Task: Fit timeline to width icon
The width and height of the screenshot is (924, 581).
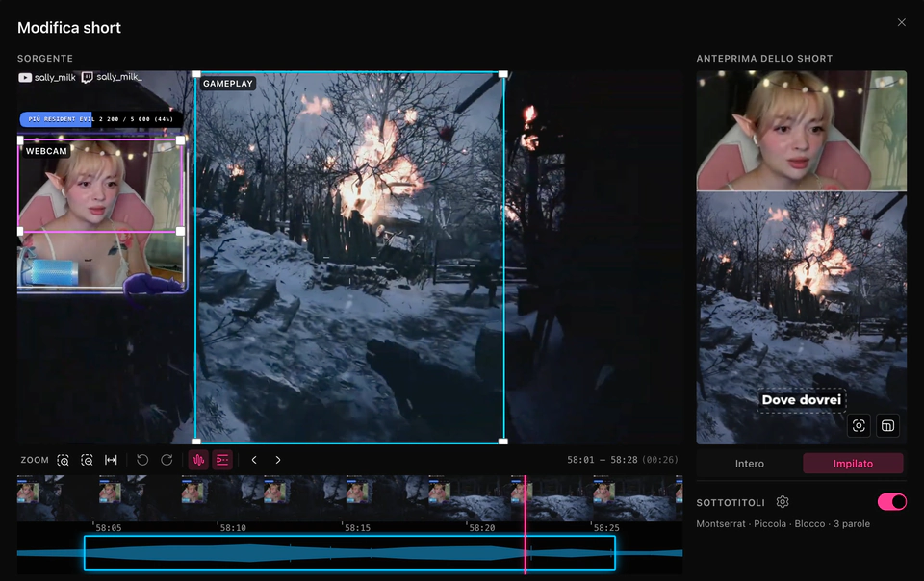Action: (111, 461)
